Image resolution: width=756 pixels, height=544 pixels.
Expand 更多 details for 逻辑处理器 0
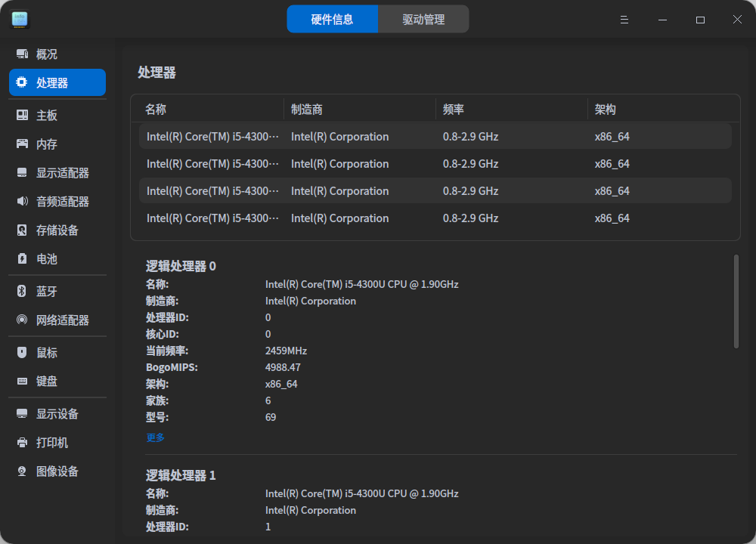155,437
